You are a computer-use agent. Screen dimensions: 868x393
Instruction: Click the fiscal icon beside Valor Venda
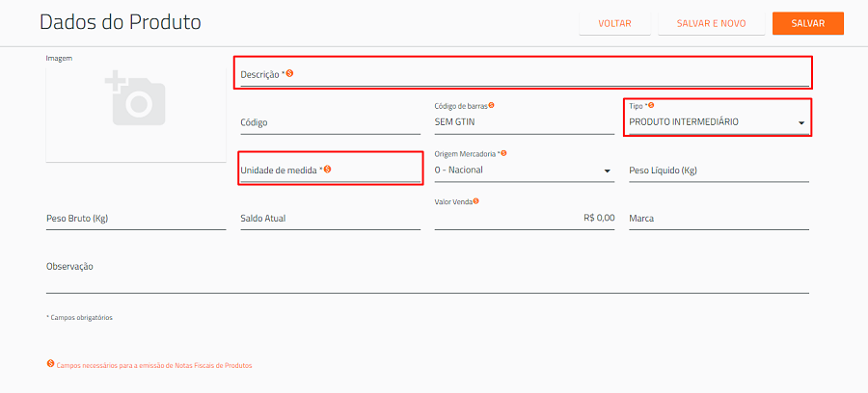(x=476, y=201)
